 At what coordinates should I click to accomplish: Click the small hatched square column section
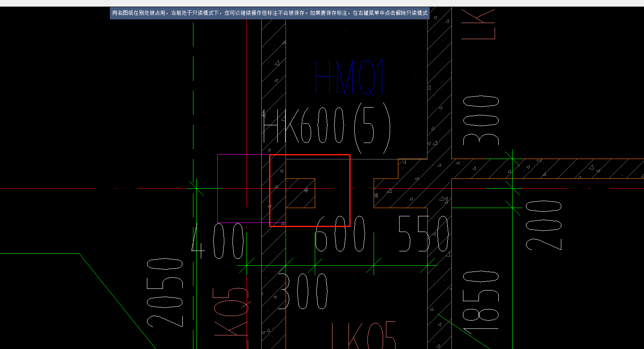tap(300, 193)
